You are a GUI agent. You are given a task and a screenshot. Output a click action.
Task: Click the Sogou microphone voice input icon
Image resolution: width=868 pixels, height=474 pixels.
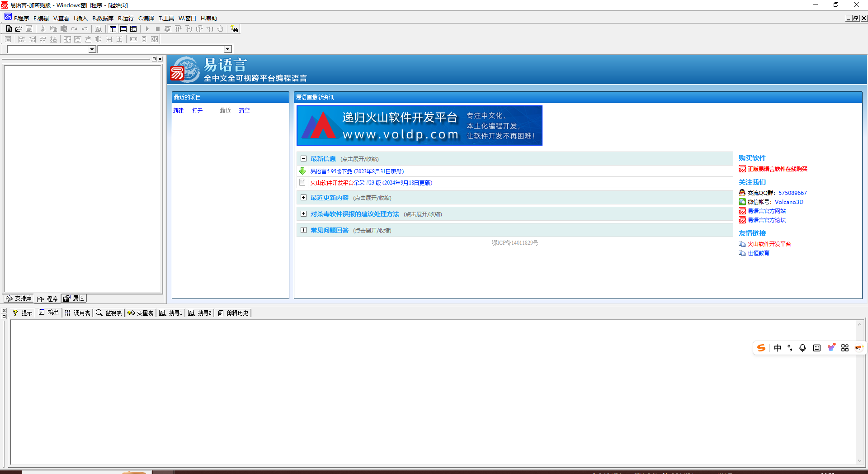click(802, 348)
